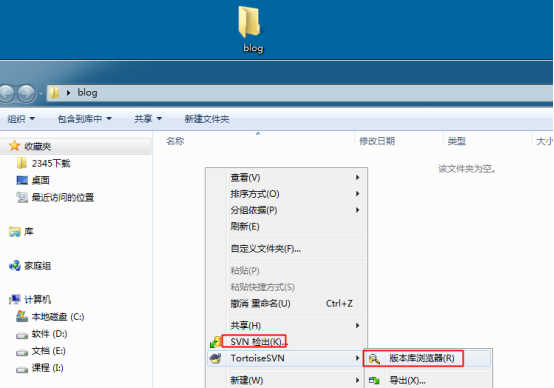Click the export icon beside 导出(X)

pyautogui.click(x=374, y=381)
